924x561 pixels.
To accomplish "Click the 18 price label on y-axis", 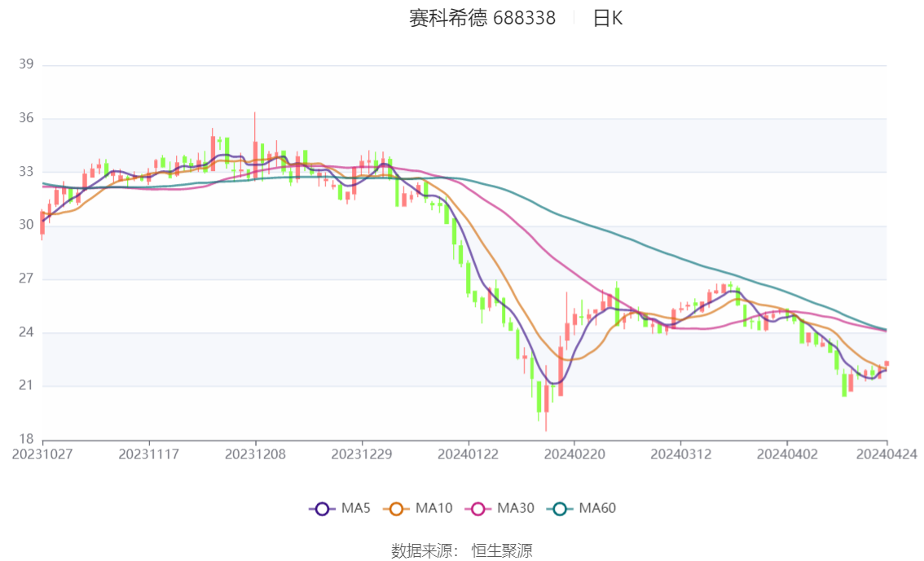I will (x=26, y=439).
